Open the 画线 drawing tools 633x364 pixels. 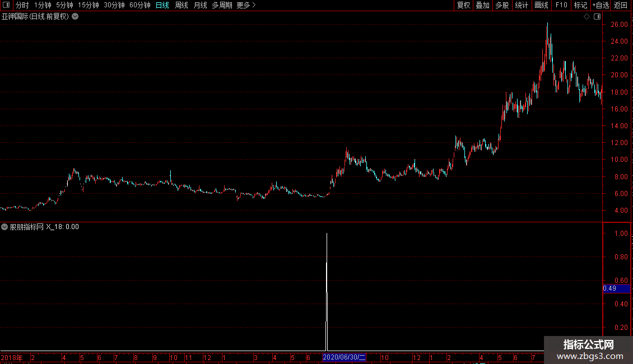click(x=541, y=5)
